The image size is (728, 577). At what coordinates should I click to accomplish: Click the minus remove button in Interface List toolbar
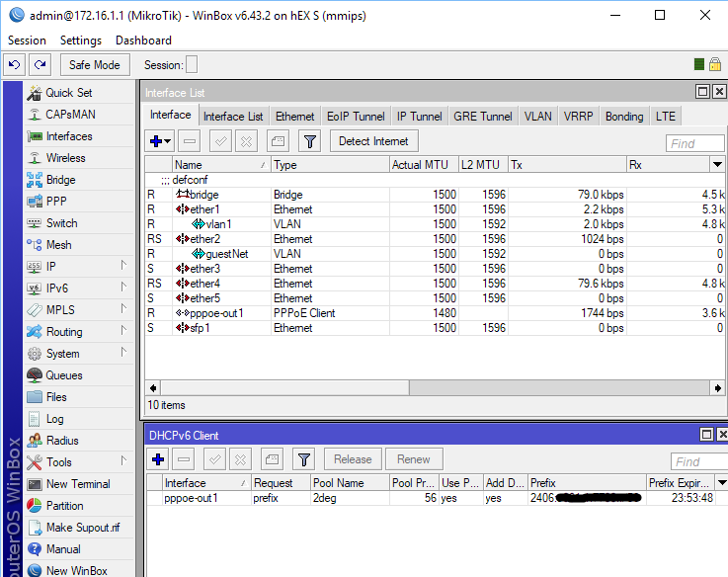click(190, 141)
